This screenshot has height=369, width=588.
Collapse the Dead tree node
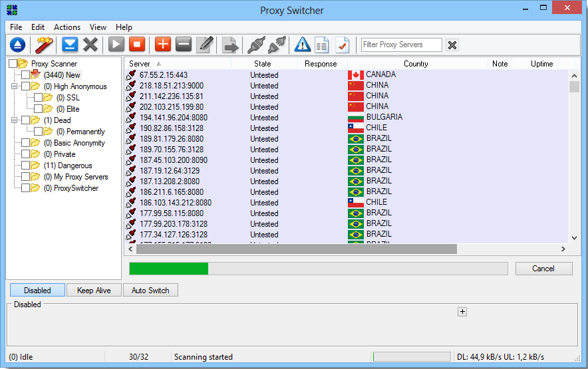pos(14,120)
